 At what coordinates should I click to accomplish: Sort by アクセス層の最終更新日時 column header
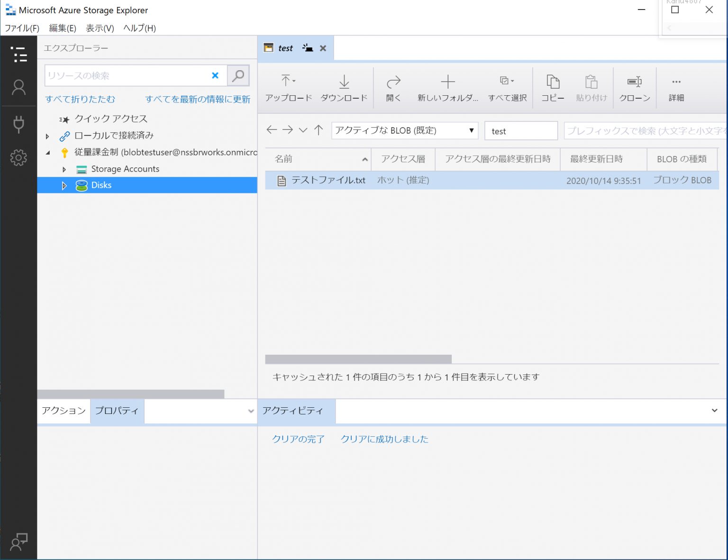pos(498,159)
